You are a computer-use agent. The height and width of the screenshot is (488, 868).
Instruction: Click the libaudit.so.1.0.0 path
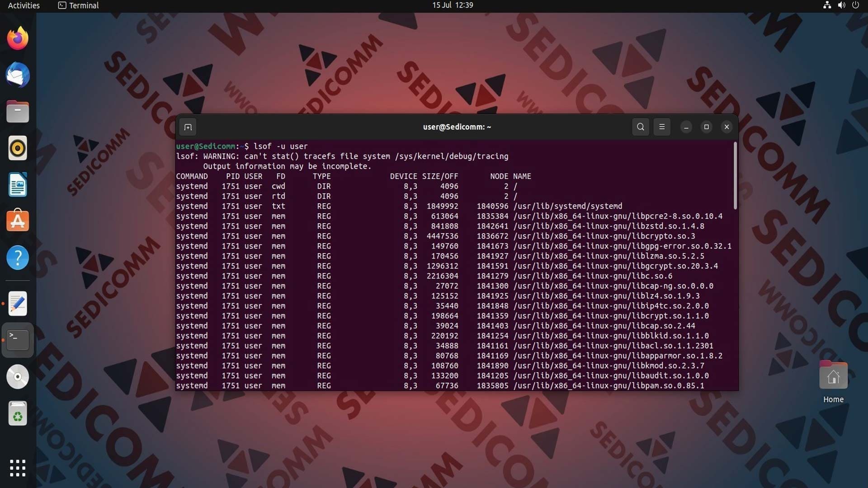[x=611, y=375]
